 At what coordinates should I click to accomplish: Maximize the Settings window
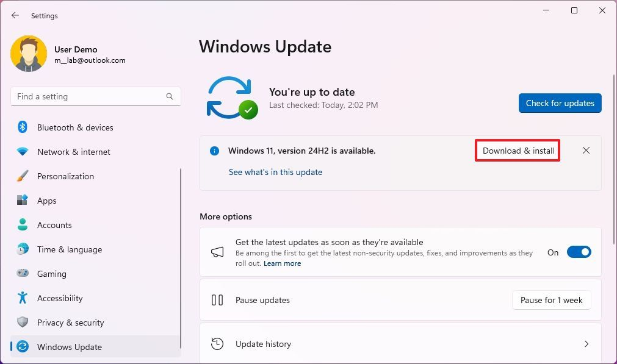click(x=574, y=10)
